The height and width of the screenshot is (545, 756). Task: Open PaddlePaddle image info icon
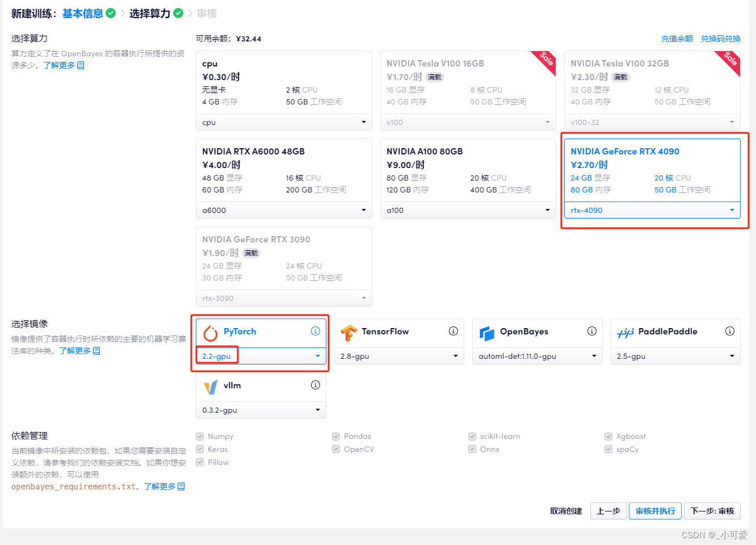click(730, 331)
